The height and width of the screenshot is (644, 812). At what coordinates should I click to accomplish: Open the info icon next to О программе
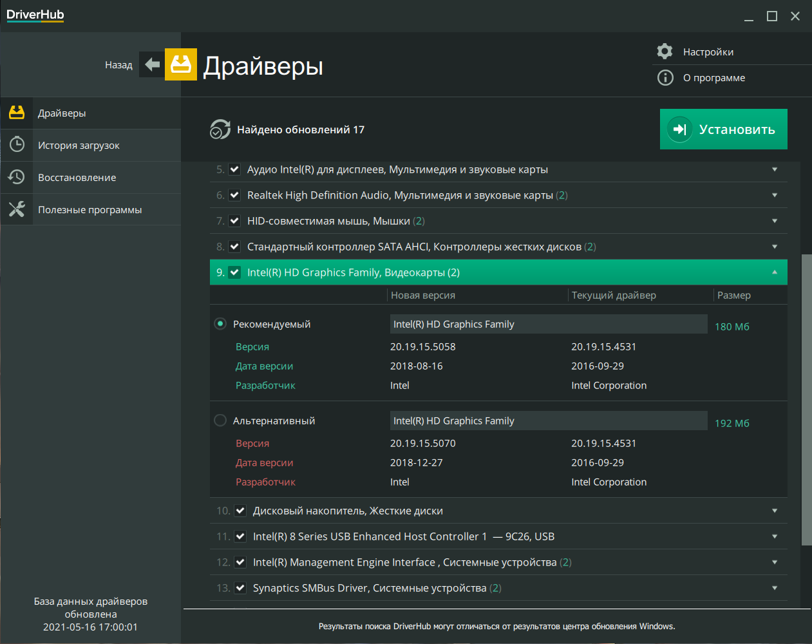665,77
